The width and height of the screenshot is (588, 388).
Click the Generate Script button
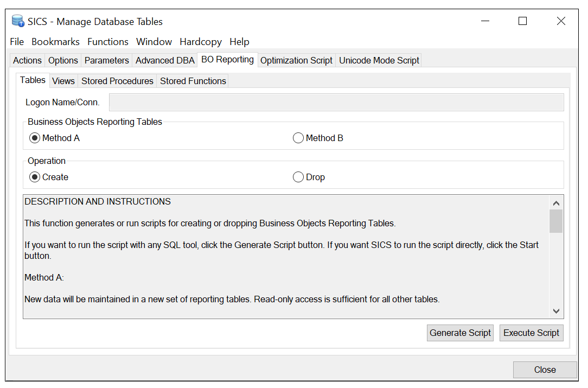[460, 333]
